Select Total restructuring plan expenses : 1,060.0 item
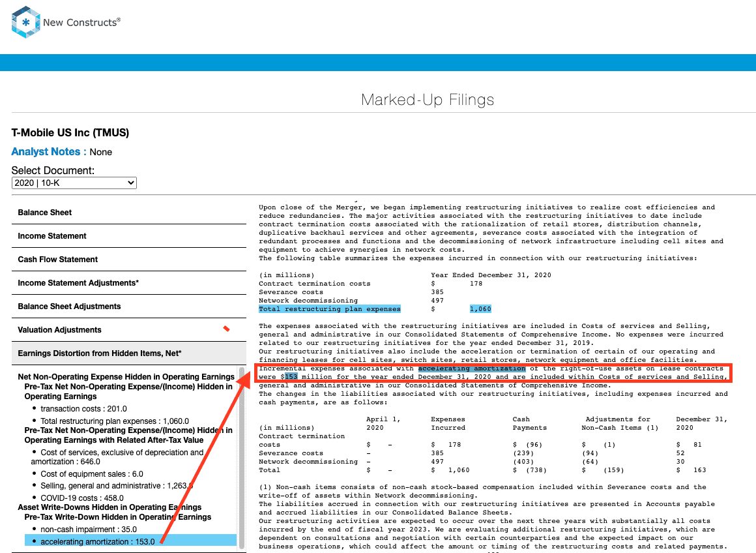The height and width of the screenshot is (553, 756). 115,421
